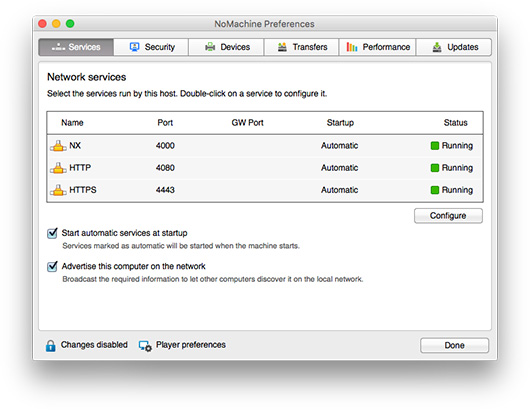This screenshot has height=410, width=530.
Task: Click the green status indicator for HTTP
Action: (435, 168)
